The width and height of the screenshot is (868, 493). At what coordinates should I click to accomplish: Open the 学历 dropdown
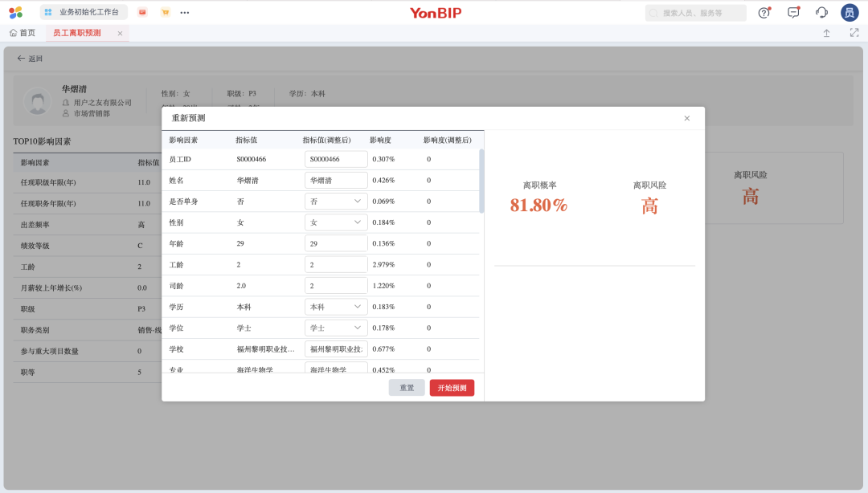pos(336,307)
